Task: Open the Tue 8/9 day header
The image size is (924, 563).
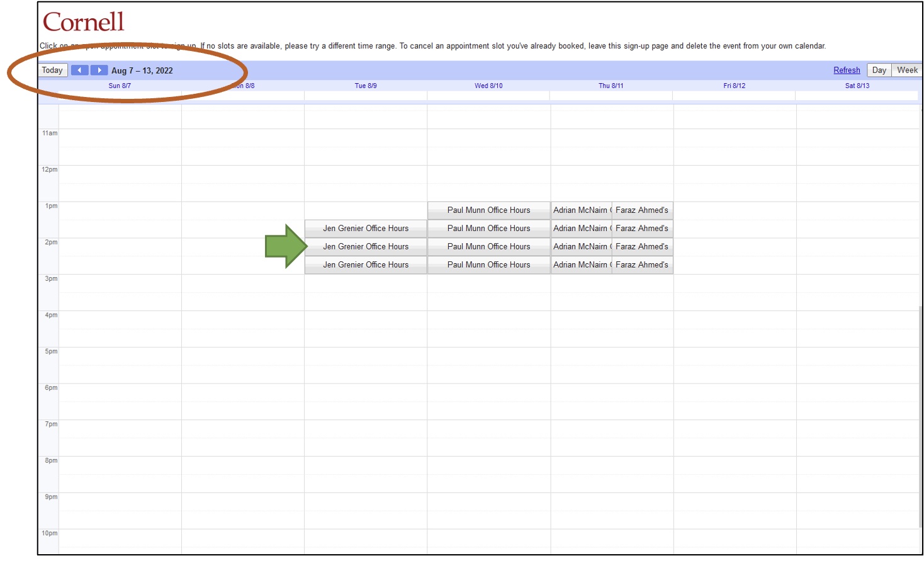Action: pos(366,86)
